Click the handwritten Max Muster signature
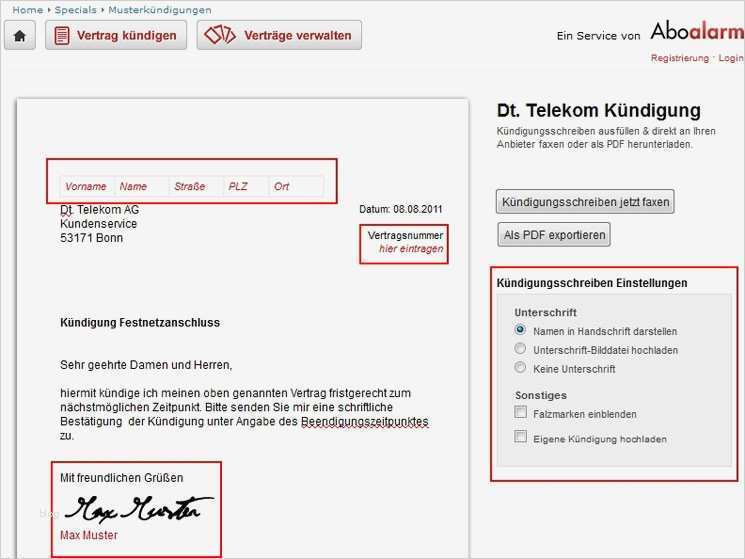745x559 pixels. 139,508
